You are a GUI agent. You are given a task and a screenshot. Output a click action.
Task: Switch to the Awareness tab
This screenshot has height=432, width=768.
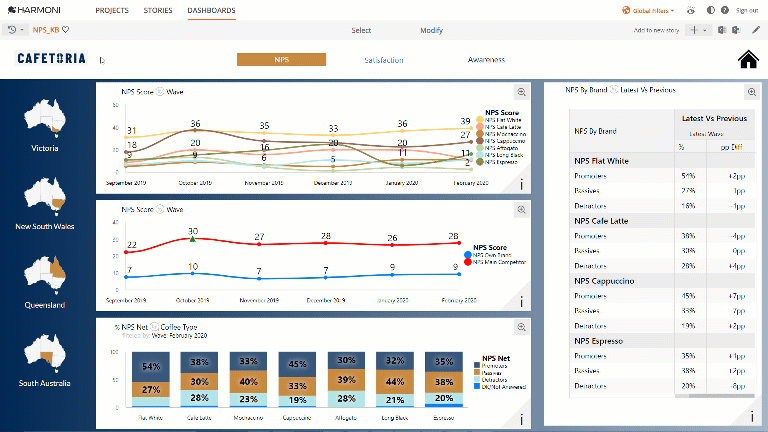[x=486, y=60]
